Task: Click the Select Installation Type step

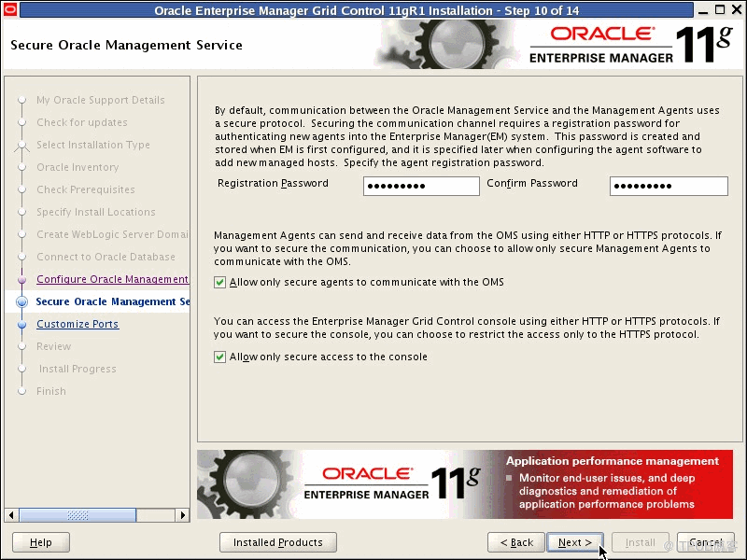Action: pyautogui.click(x=93, y=145)
